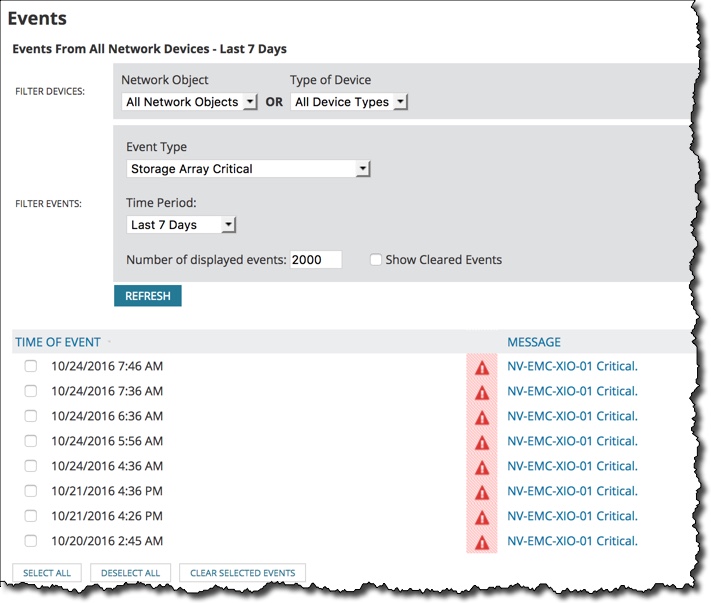Click timestamp text 10/21/2016 4:26 PM
This screenshot has width=711, height=603.
click(107, 515)
